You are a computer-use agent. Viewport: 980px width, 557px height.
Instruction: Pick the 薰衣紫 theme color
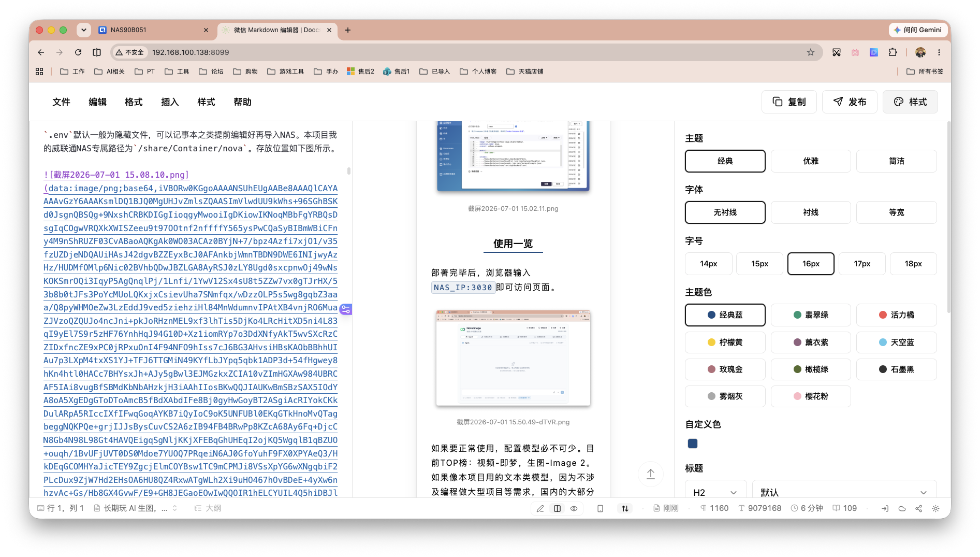tap(811, 342)
